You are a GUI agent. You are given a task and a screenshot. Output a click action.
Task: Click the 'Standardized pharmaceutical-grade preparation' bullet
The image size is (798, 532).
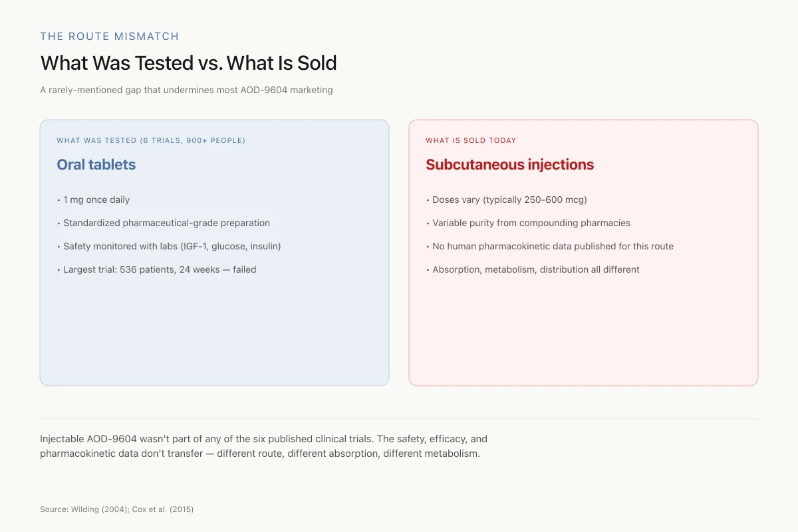(164, 223)
